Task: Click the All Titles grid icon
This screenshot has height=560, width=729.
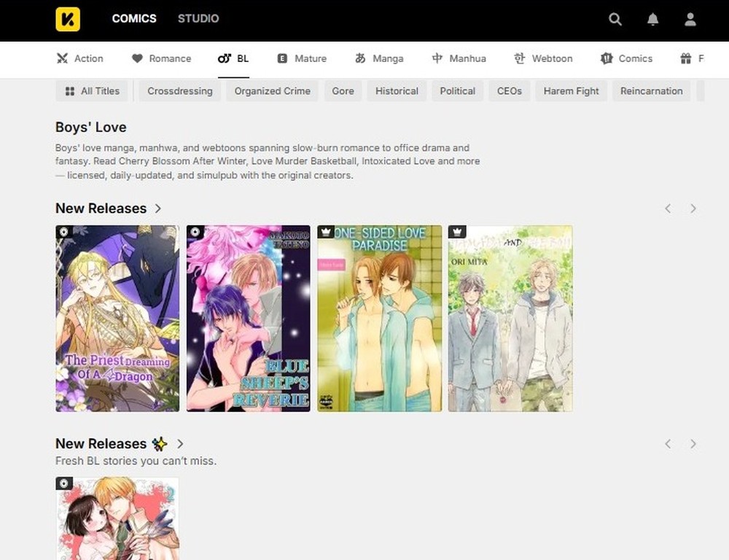Action: (x=70, y=91)
